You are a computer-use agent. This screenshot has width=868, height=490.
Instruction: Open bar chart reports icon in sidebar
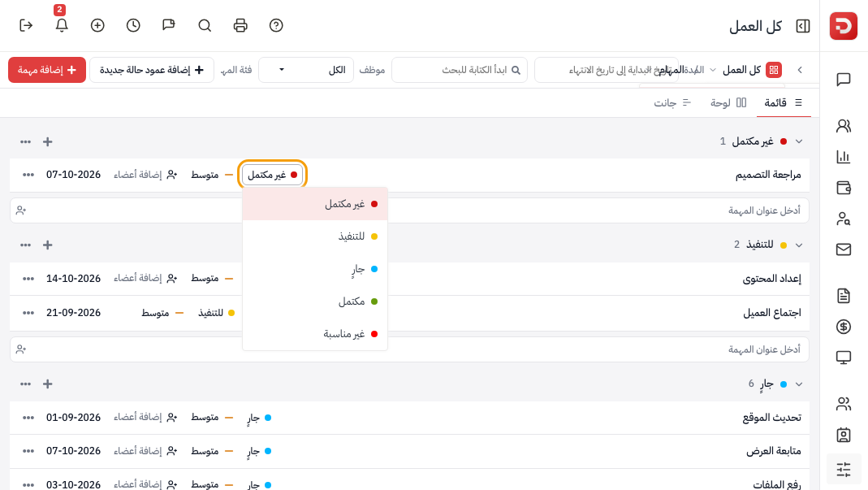pyautogui.click(x=844, y=157)
